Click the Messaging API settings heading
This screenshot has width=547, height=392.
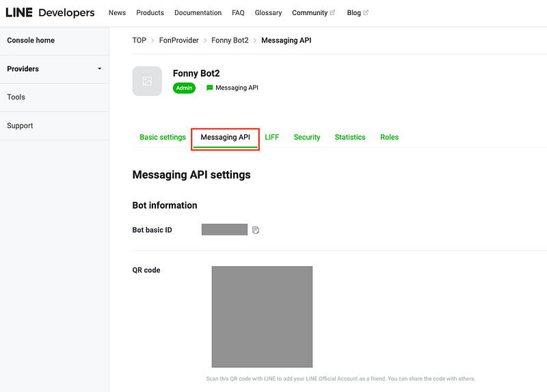pos(191,174)
